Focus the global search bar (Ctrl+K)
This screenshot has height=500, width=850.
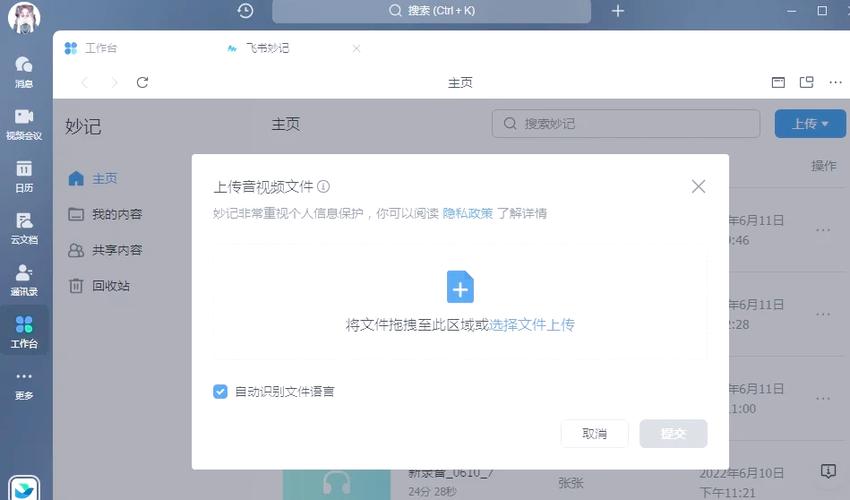(432, 11)
